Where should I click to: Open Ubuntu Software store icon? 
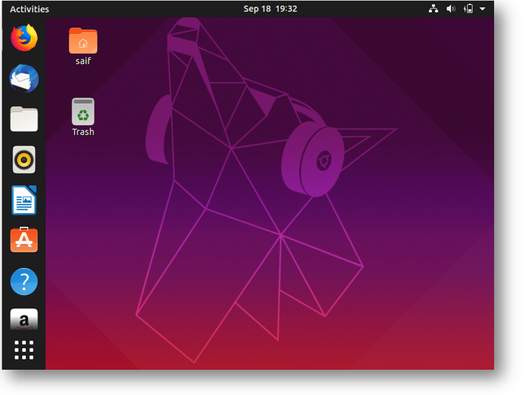coord(24,240)
